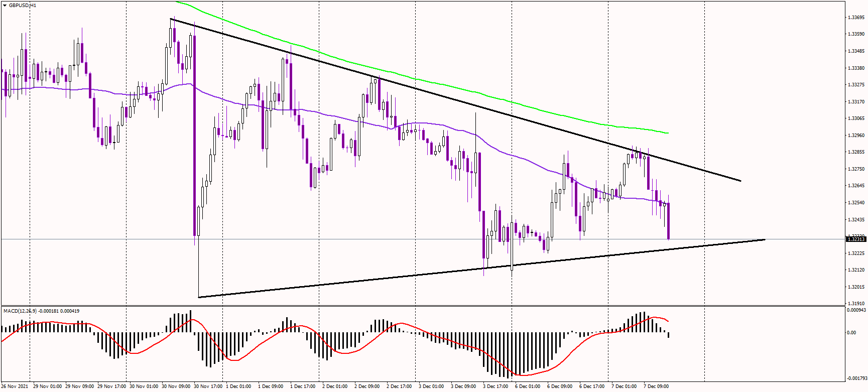Image resolution: width=868 pixels, height=392 pixels.
Task: Click the 6 Dec 01:00 time label
Action: coord(528,386)
